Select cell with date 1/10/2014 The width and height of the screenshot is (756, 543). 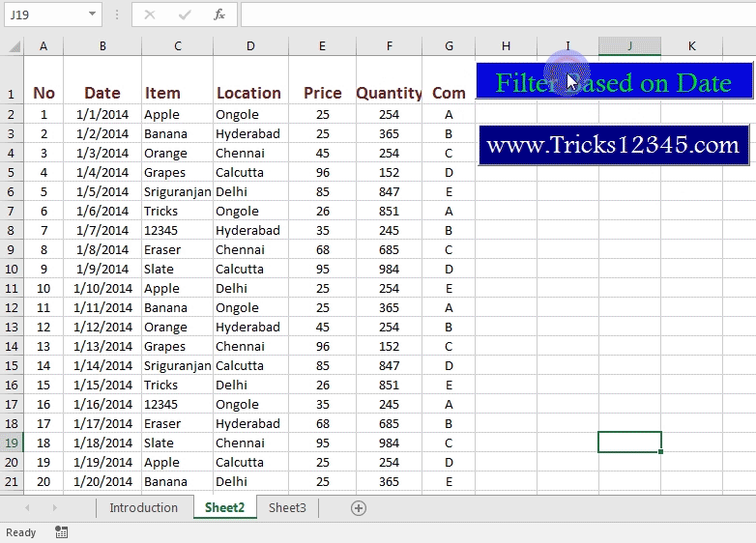(x=102, y=288)
